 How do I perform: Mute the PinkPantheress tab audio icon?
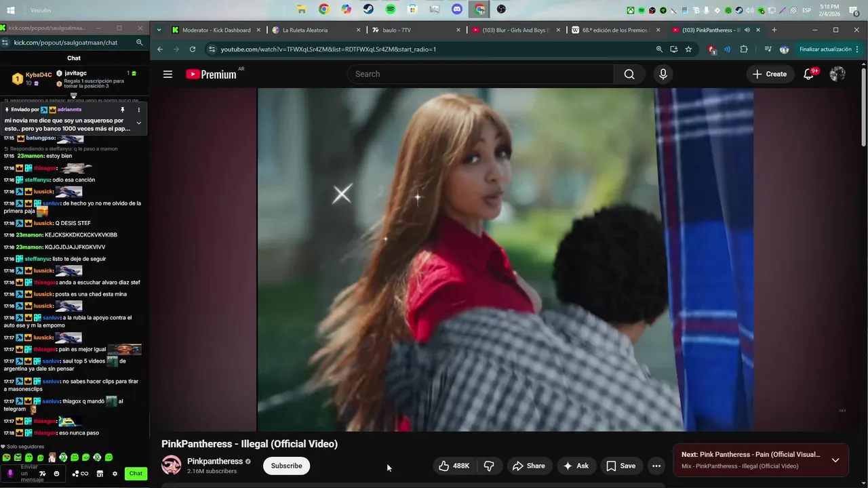point(747,30)
